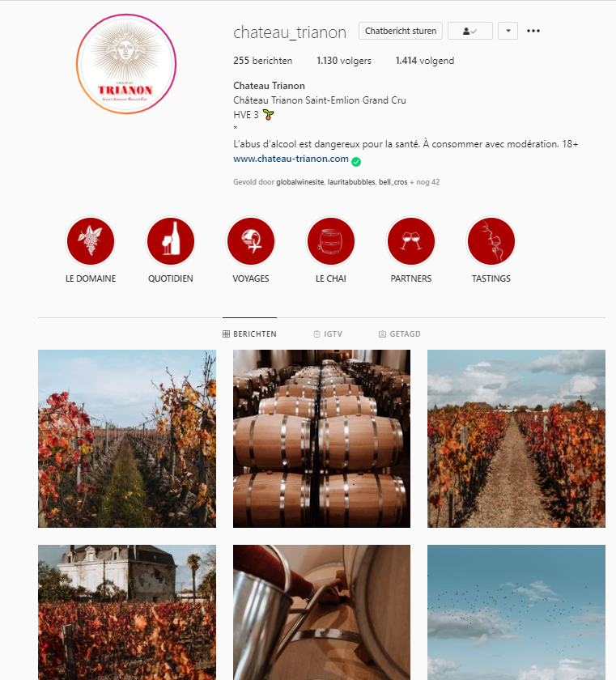Switch to the IGTV tab
This screenshot has height=680, width=616.
pyautogui.click(x=328, y=334)
